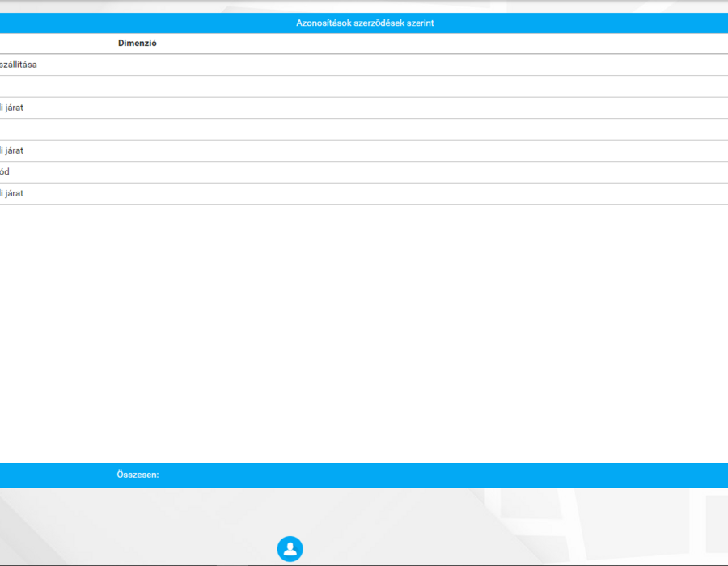Open the blue user profile icon
The height and width of the screenshot is (566, 728).
(x=290, y=549)
